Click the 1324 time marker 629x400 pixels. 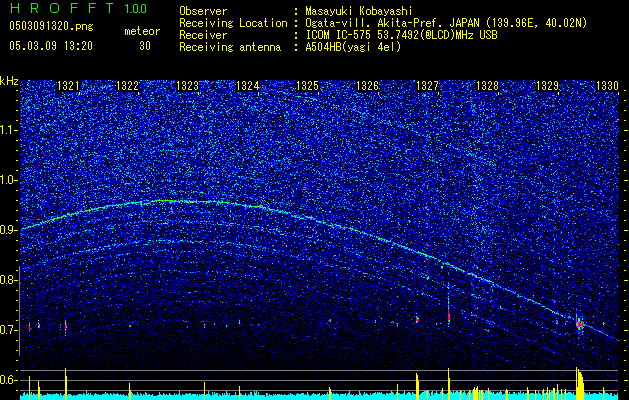[248, 86]
